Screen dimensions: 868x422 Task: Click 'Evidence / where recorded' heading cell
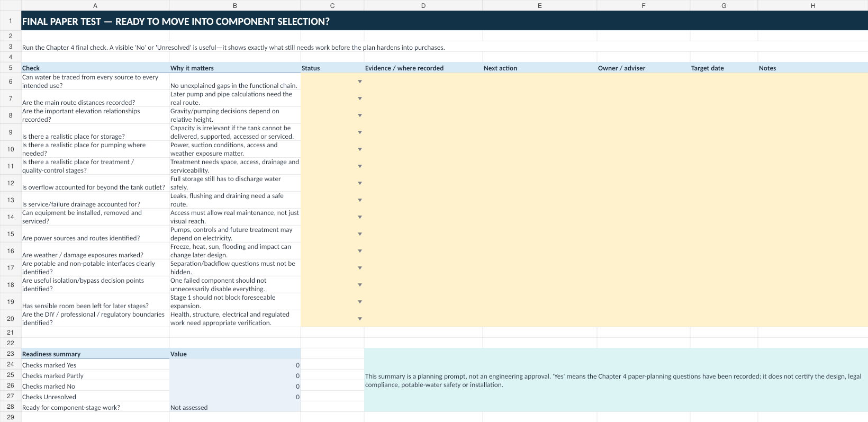coord(423,68)
